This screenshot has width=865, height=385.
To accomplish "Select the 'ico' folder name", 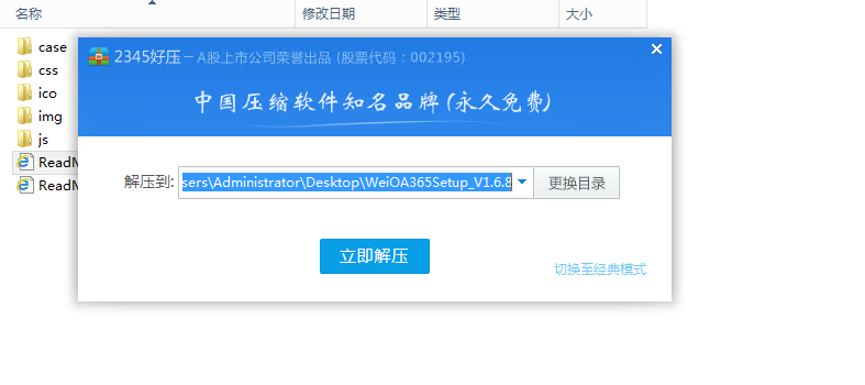I will (x=47, y=94).
